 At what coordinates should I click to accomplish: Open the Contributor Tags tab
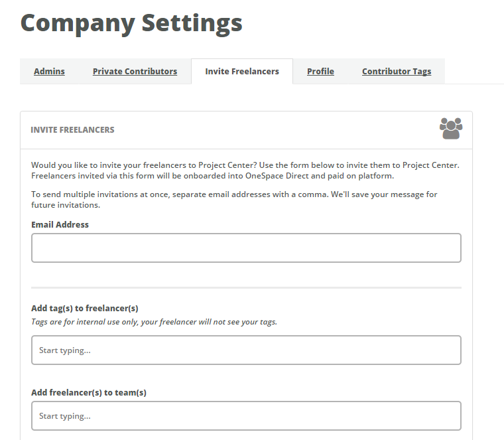tap(397, 72)
